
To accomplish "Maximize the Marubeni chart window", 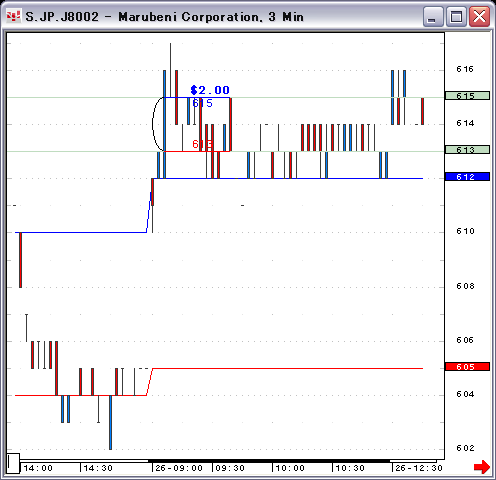I will tap(456, 16).
